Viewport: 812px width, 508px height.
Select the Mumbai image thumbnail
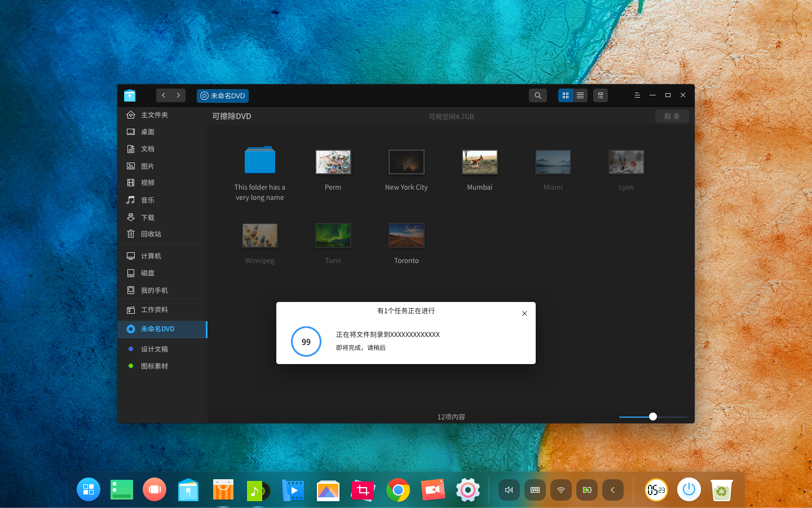tap(480, 162)
